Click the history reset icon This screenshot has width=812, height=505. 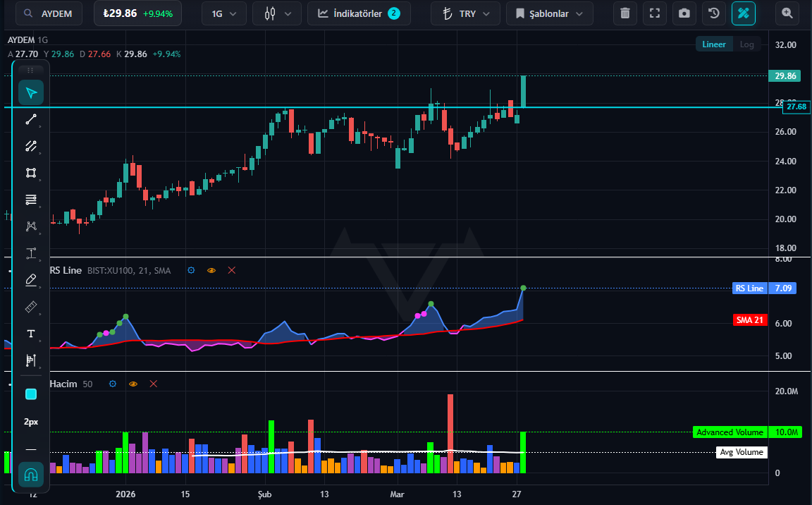click(x=713, y=13)
